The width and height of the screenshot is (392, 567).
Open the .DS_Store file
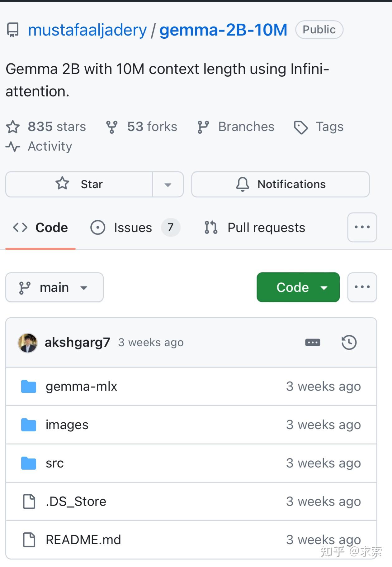tap(76, 502)
